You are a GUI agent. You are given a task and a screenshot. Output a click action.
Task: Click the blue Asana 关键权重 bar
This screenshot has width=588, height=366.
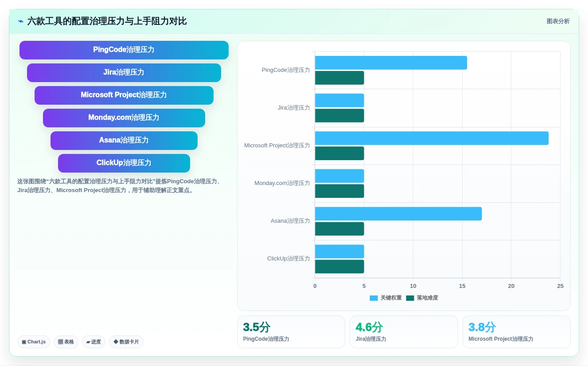pos(398,214)
